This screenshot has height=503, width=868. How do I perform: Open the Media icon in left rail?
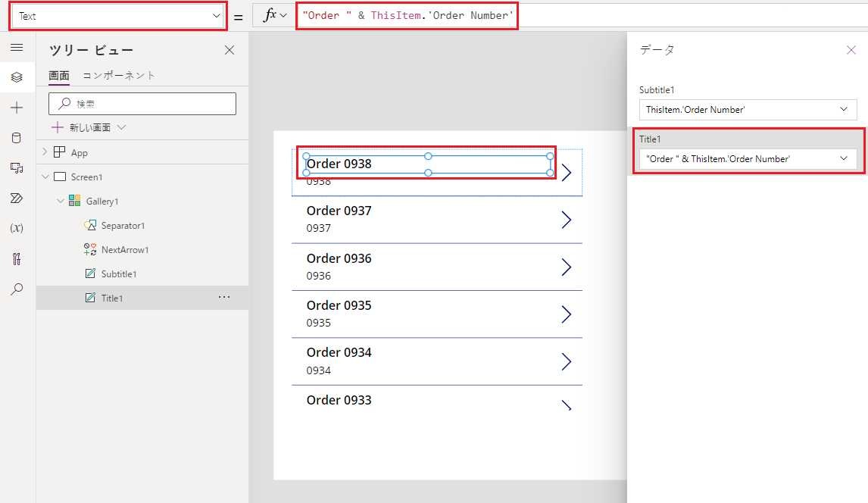[17, 168]
